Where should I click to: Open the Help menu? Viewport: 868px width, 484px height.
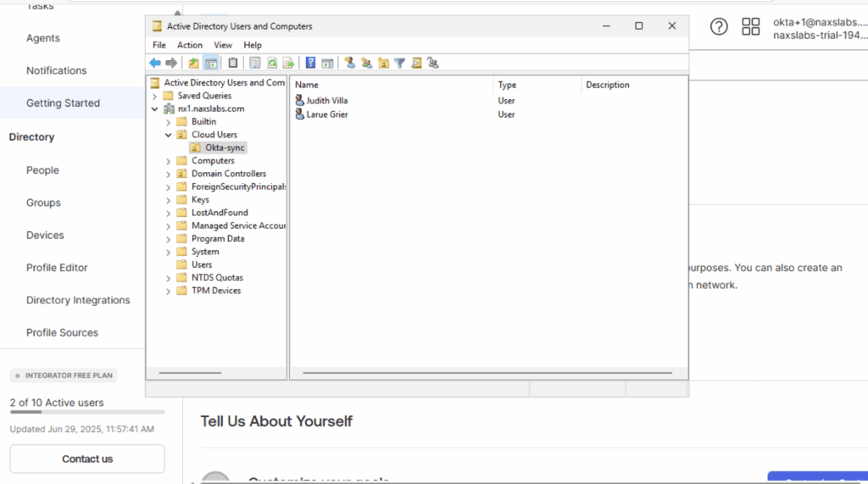[253, 46]
